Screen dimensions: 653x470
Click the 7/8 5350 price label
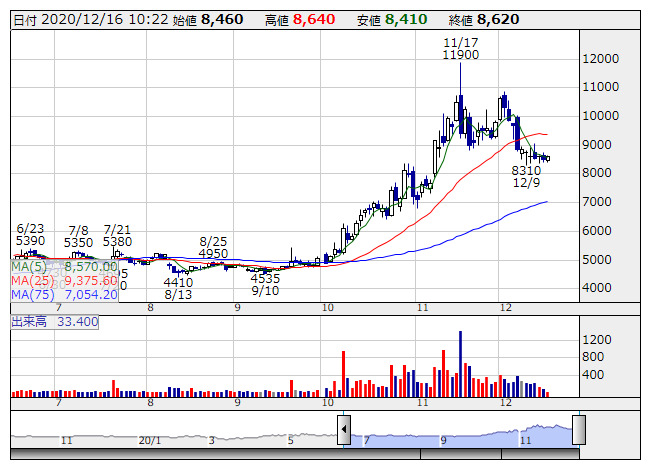[78, 235]
